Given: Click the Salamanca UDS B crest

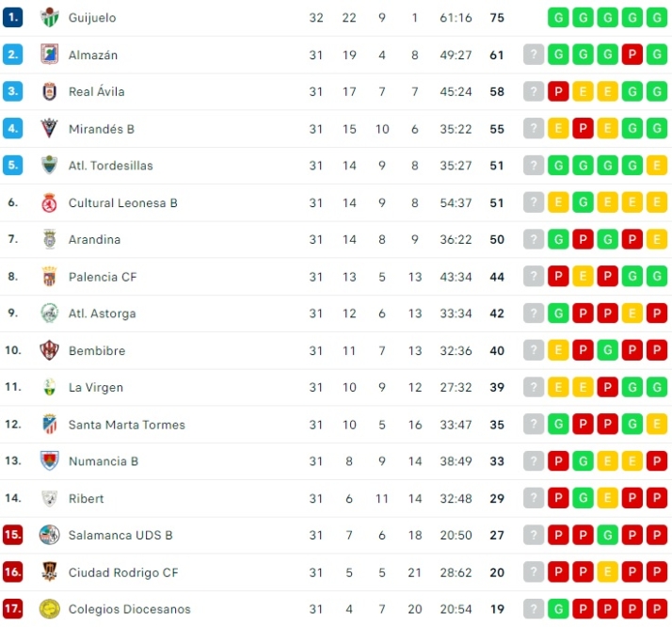Looking at the screenshot, I should click(x=49, y=535).
